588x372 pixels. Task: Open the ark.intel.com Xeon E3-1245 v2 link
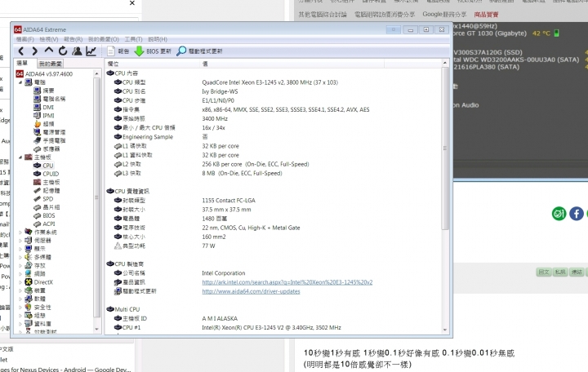pyautogui.click(x=287, y=282)
